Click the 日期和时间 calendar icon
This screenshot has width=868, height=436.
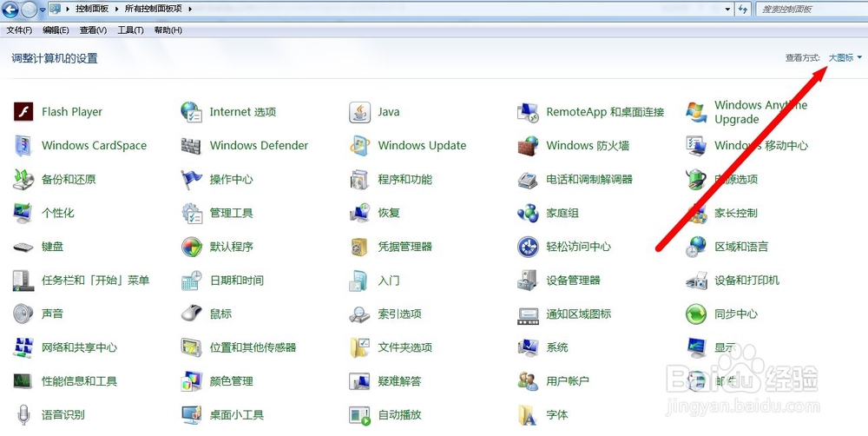(192, 281)
